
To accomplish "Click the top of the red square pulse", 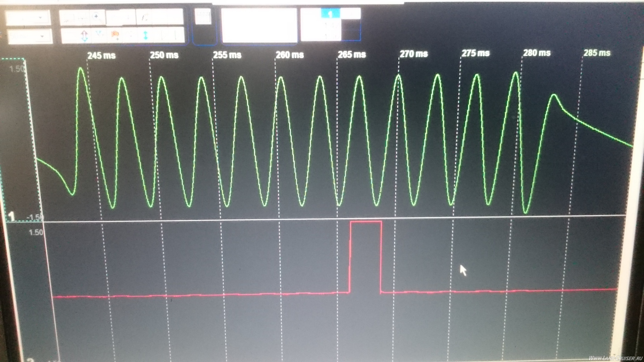I will [x=366, y=222].
